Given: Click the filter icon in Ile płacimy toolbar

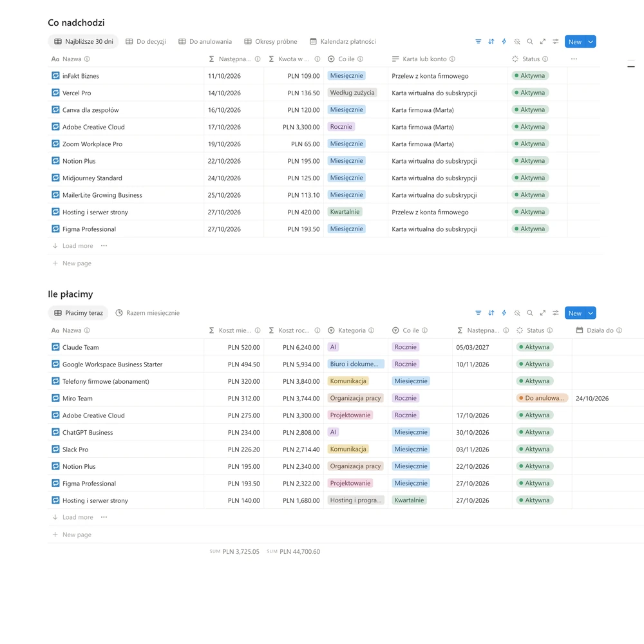Looking at the screenshot, I should 478,313.
